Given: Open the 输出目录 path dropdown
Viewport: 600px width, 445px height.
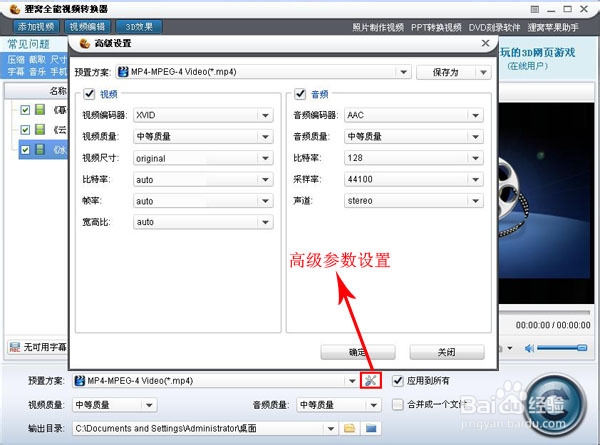Looking at the screenshot, I should tap(331, 429).
